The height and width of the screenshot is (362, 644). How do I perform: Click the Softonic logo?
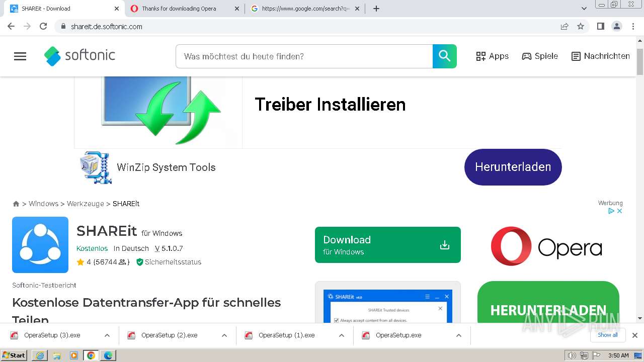(79, 56)
